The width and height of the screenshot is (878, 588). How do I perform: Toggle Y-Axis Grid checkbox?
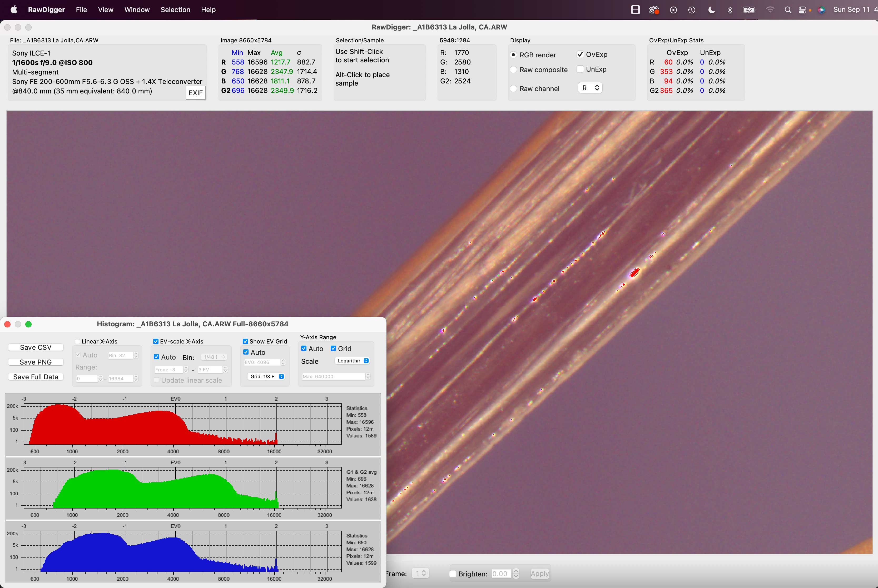point(333,348)
